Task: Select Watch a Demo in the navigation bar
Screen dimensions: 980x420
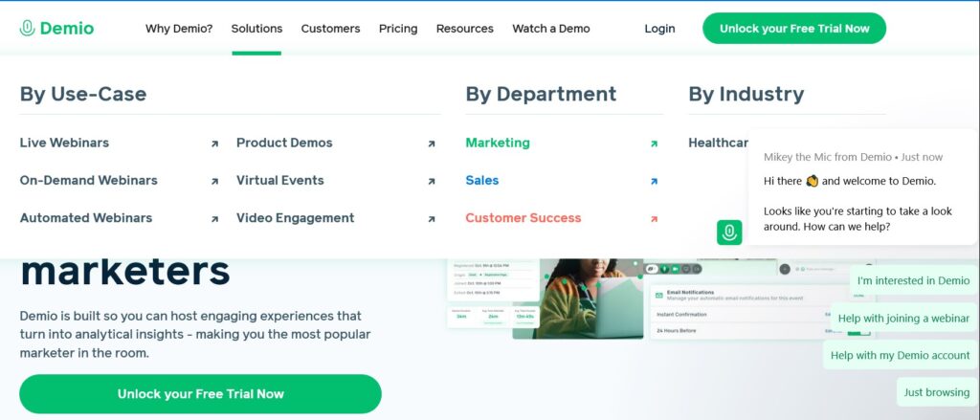Action: [551, 28]
